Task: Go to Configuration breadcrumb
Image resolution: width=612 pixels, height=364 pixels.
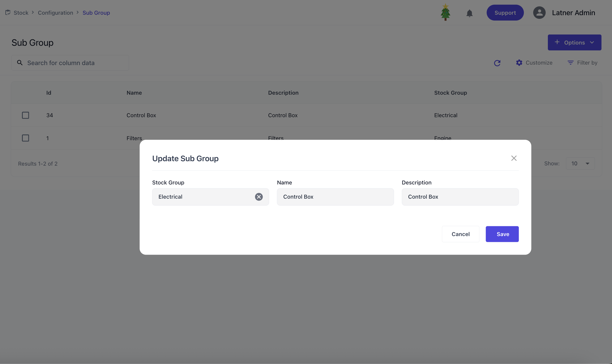Action: (x=56, y=13)
